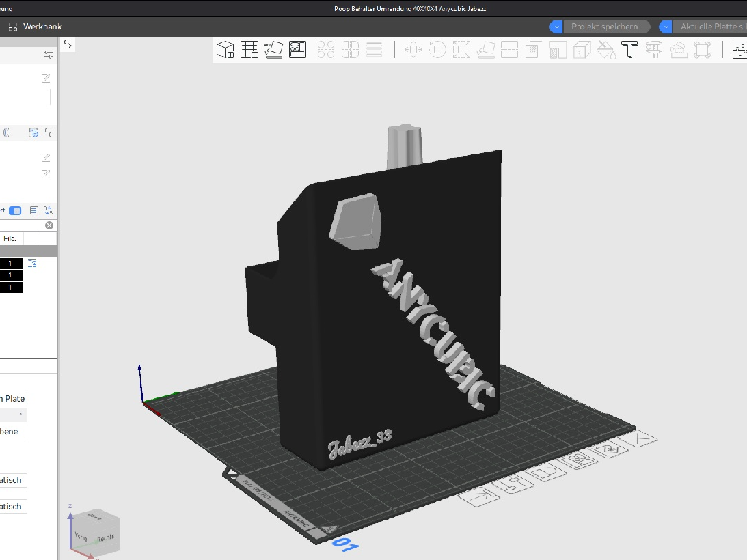This screenshot has width=747, height=560.
Task: Click the Arrange all objects icon
Action: tap(298, 50)
